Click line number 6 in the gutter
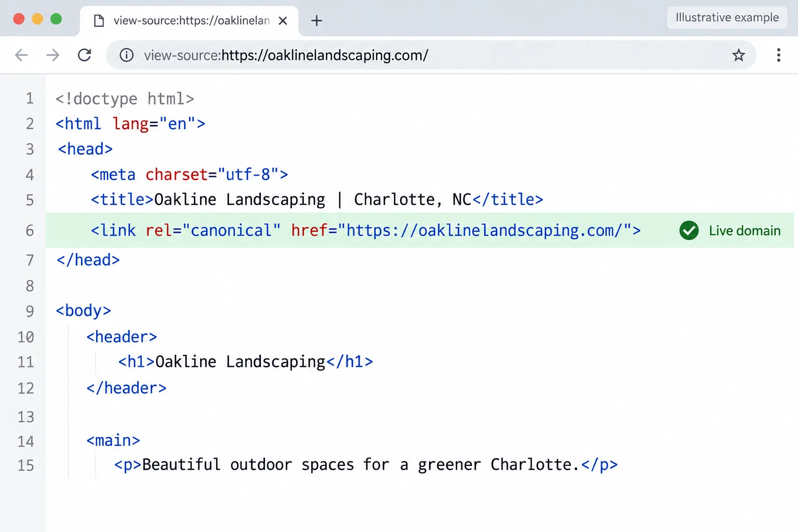The image size is (798, 532). [x=30, y=231]
